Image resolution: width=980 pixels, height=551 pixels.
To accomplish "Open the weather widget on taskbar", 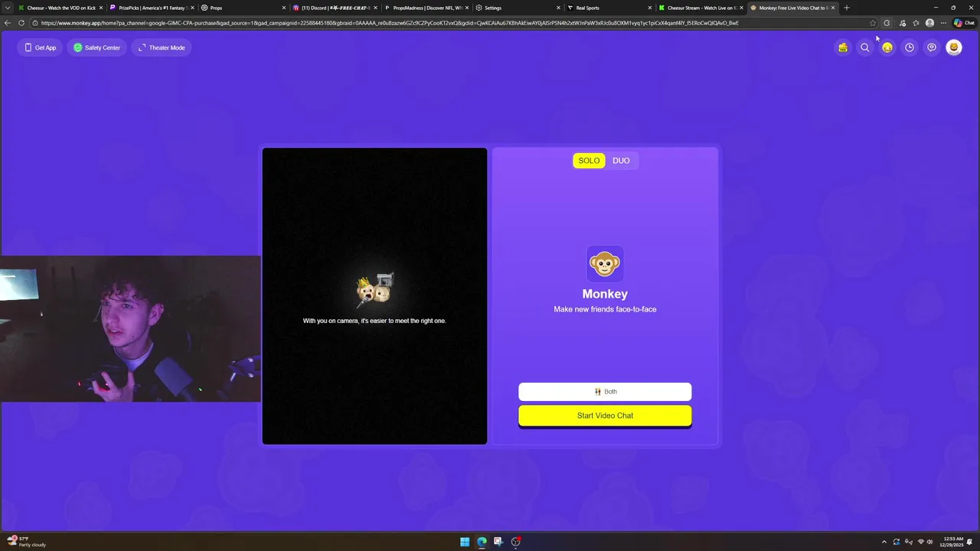I will click(27, 542).
